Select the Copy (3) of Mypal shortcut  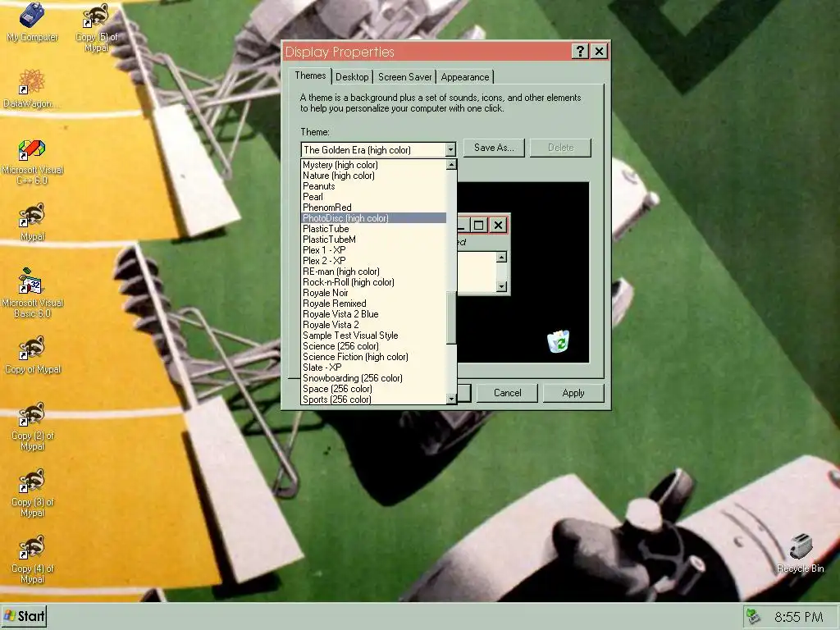coord(32,493)
